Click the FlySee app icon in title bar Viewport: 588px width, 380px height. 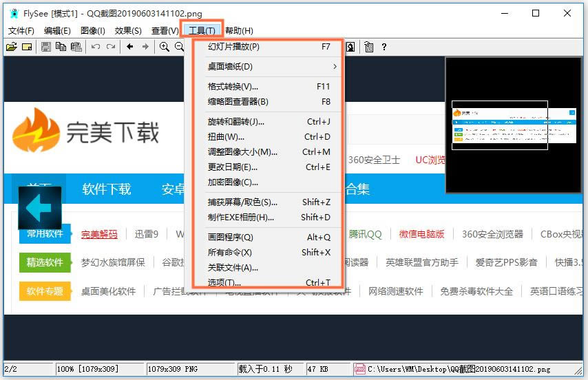click(14, 14)
